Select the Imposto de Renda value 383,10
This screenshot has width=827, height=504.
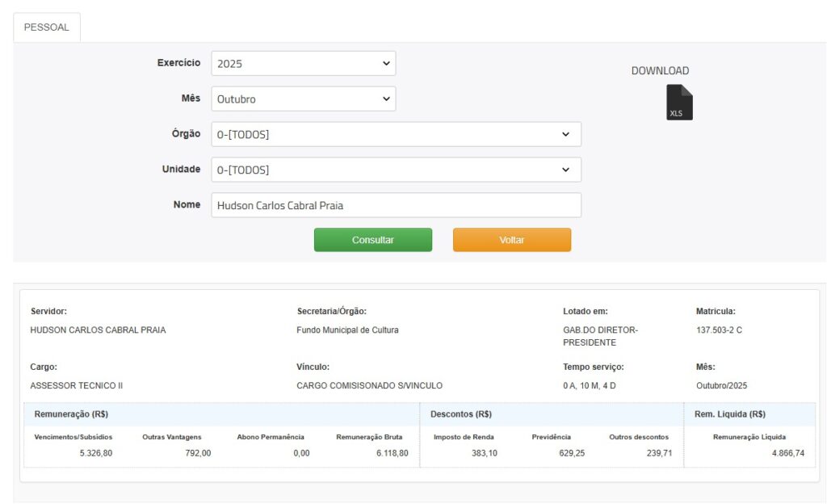[484, 453]
